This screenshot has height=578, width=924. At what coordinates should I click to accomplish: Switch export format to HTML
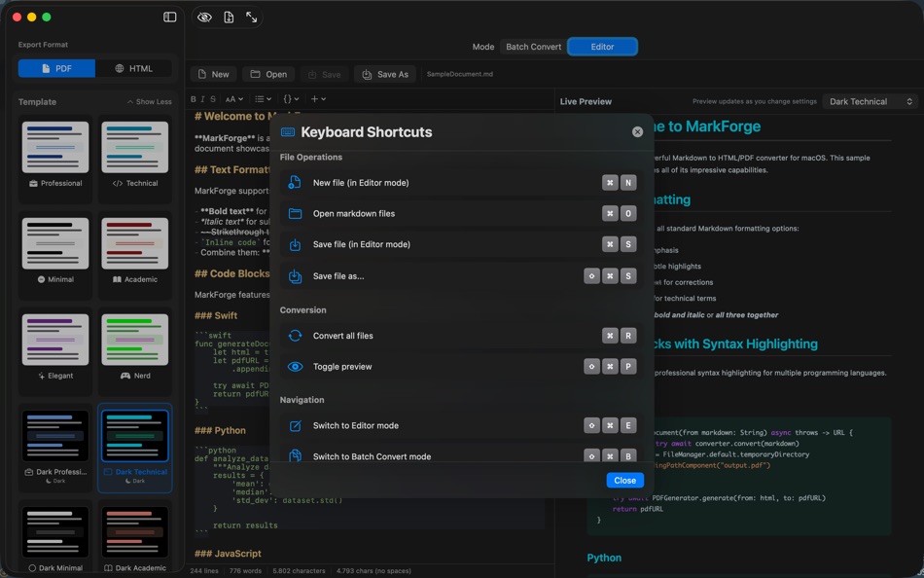[x=136, y=67]
